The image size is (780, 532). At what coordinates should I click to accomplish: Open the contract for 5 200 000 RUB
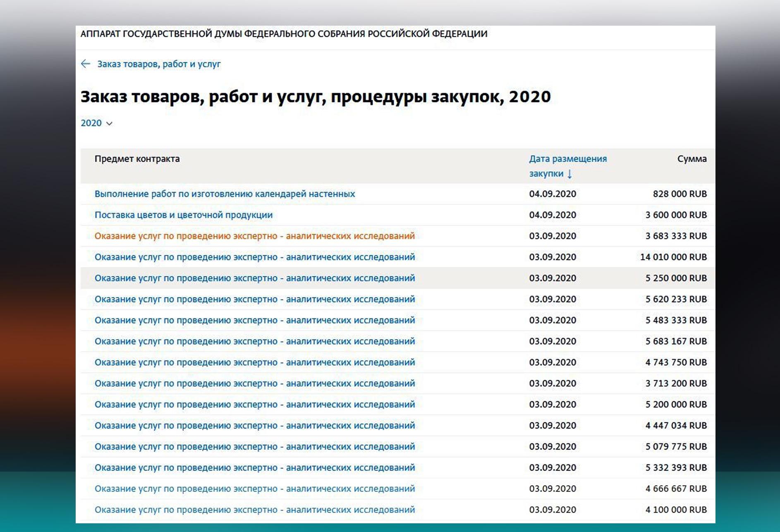coord(254,405)
